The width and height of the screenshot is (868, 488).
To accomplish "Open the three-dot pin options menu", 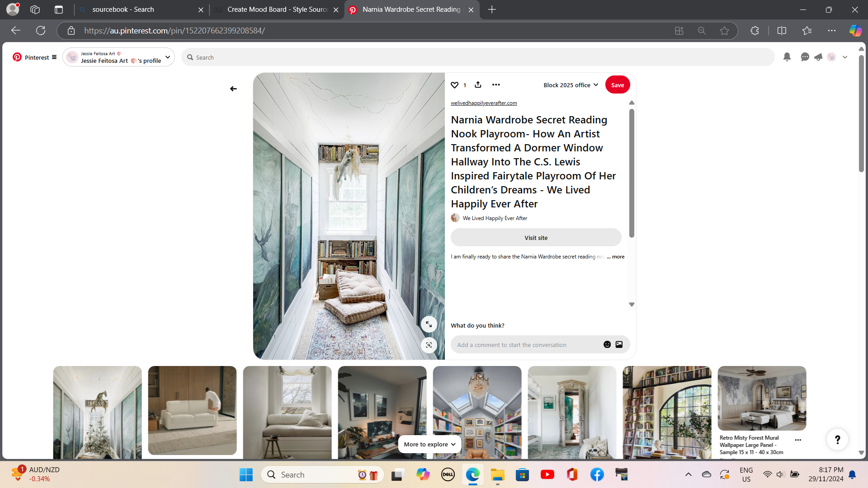I will coord(496,84).
